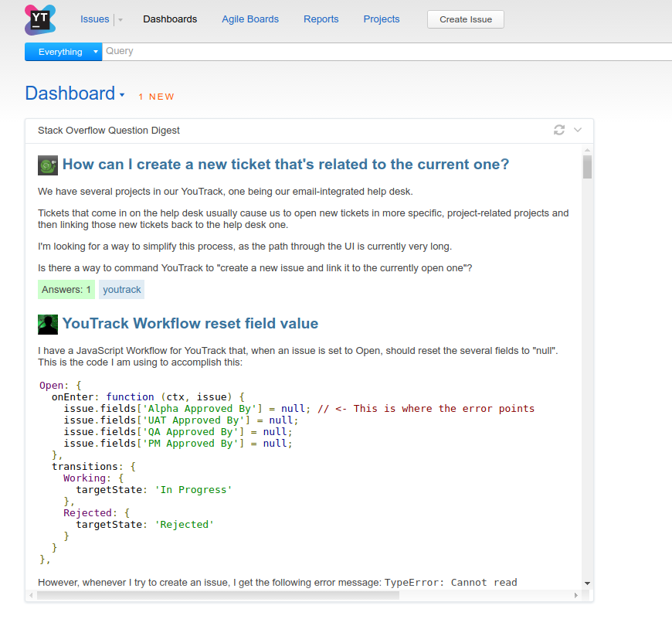The width and height of the screenshot is (672, 626).
Task: Open the Dashboard title dropdown
Action: coord(122,95)
